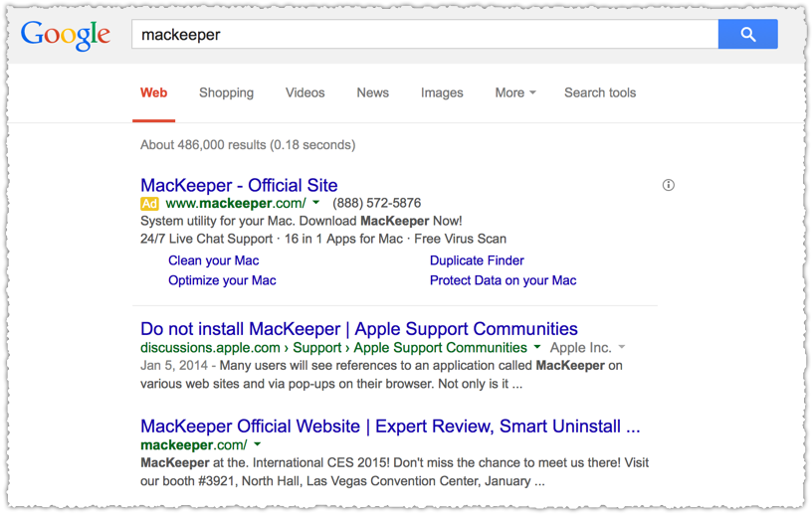Open the ad info circle icon
The width and height of the screenshot is (812, 514).
pos(668,185)
